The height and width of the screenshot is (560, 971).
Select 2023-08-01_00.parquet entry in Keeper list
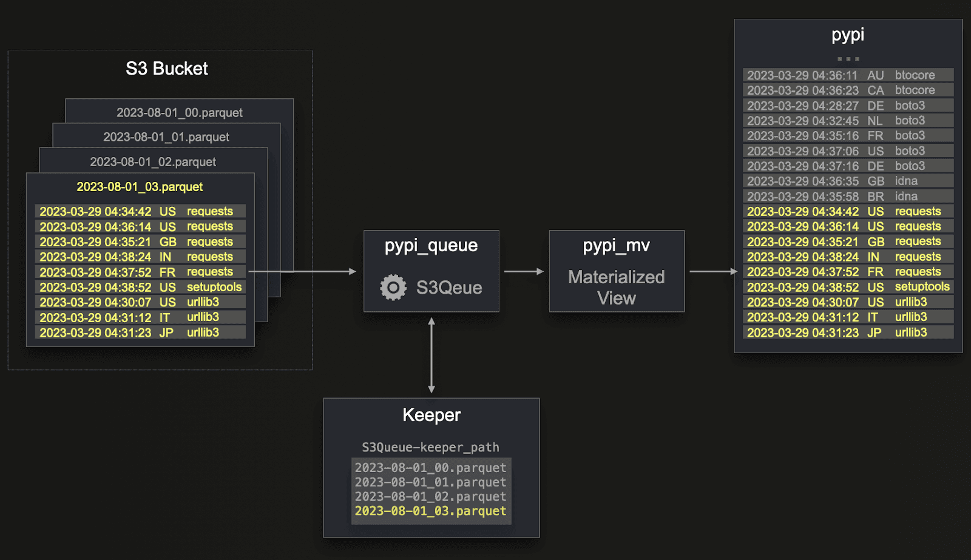(x=431, y=468)
